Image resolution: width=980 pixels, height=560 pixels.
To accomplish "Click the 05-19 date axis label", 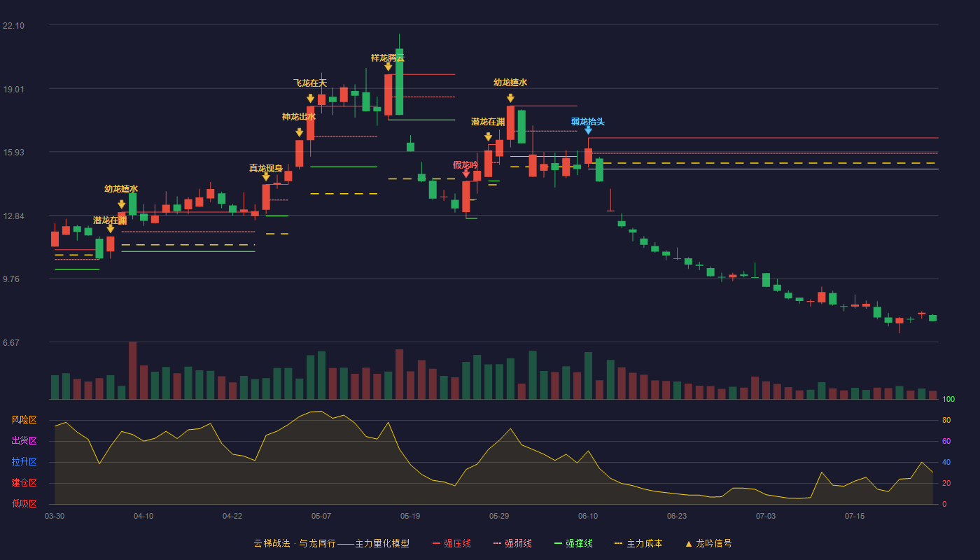I will (x=410, y=516).
